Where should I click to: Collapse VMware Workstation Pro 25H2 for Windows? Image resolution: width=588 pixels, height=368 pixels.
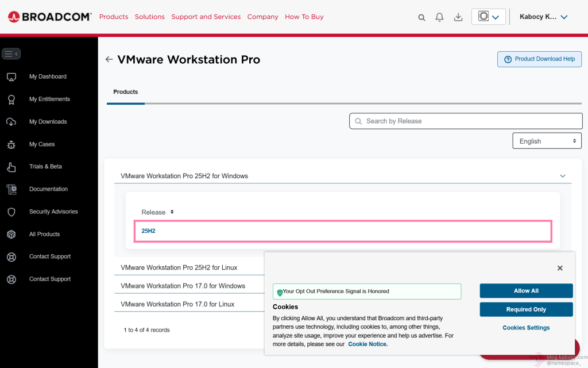562,176
